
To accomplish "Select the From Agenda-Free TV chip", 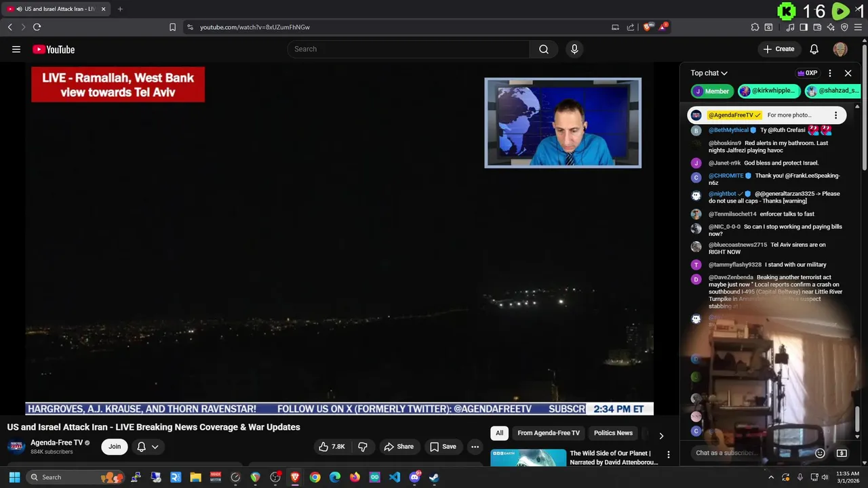I will click(549, 433).
